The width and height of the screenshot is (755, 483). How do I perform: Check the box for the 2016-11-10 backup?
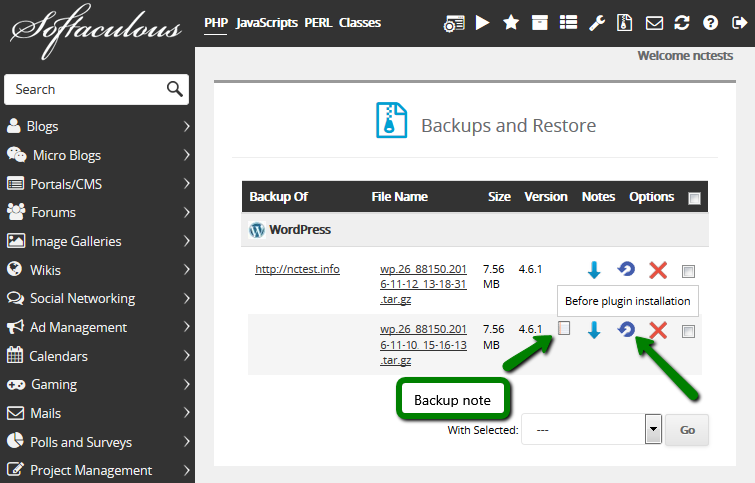click(688, 331)
